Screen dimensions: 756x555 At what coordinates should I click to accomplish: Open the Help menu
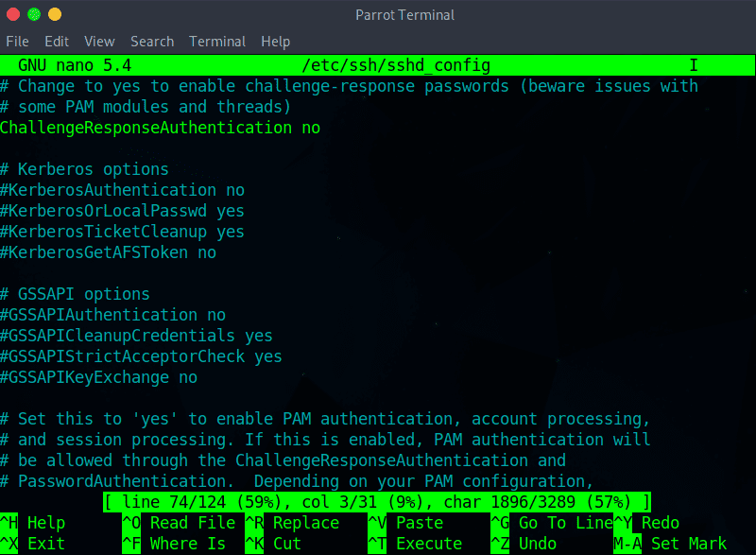[x=275, y=42]
